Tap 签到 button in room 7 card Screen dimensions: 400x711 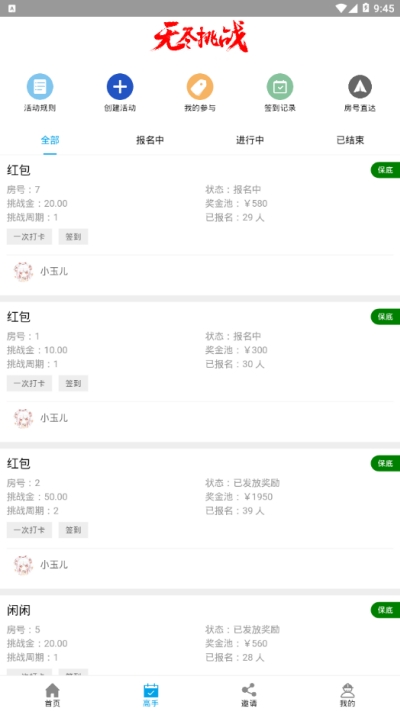(x=73, y=237)
